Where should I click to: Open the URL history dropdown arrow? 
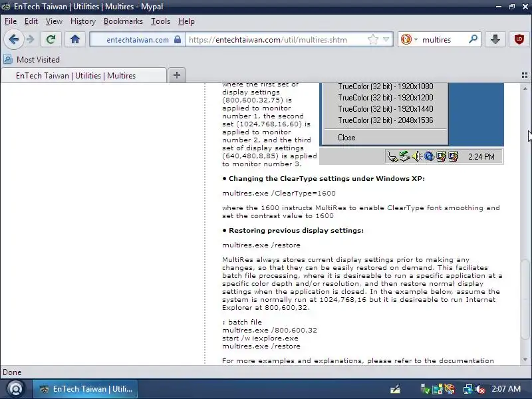[x=386, y=39]
